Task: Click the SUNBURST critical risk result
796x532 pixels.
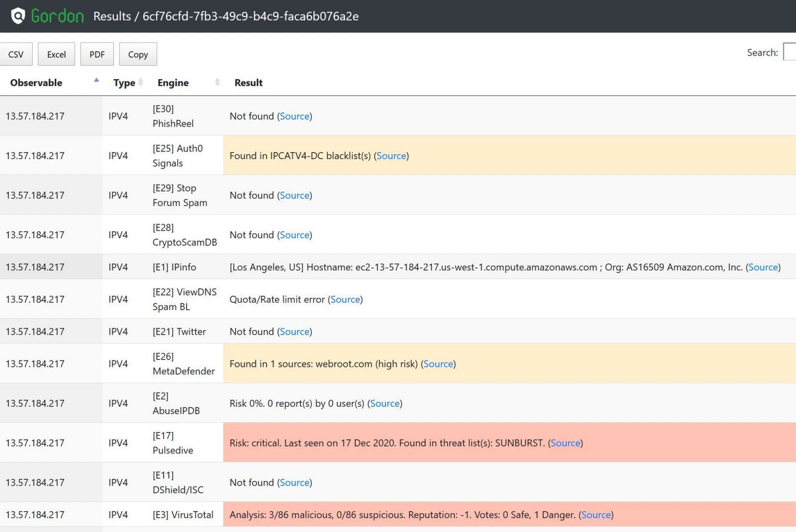Action: click(387, 443)
